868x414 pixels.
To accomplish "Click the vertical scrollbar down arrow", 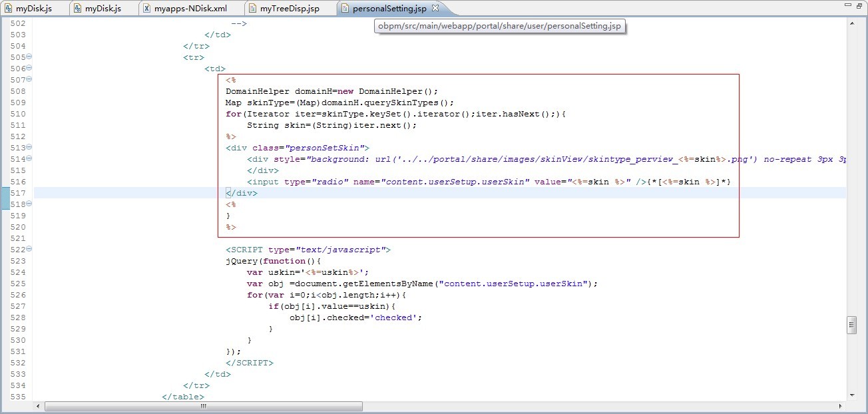I will [x=851, y=396].
